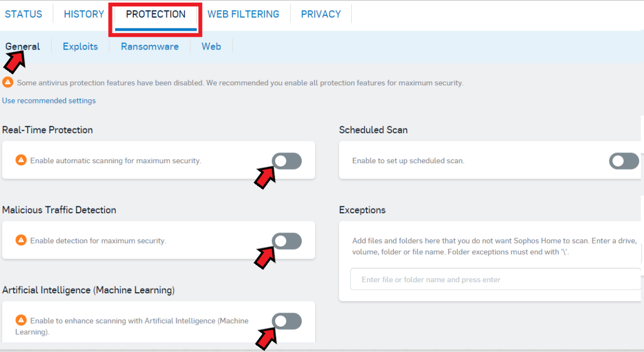The image size is (644, 352).
Task: Switch on the Scheduled Scan toggle
Action: coord(624,161)
